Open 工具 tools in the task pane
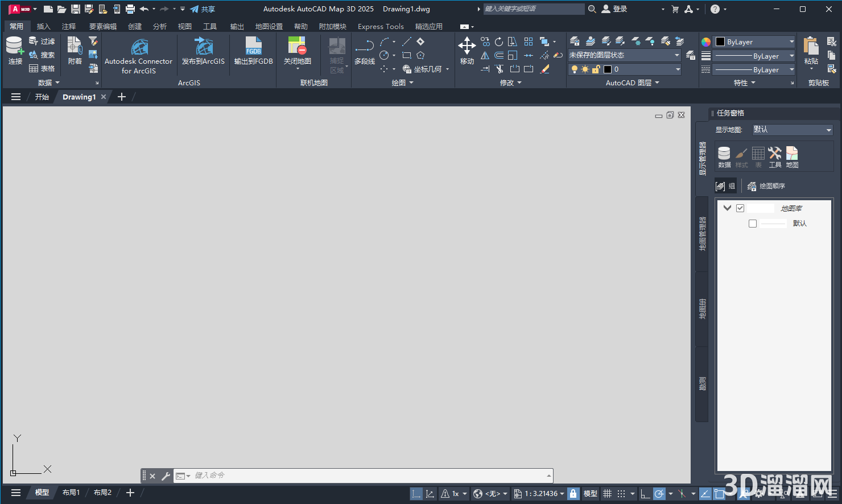 (775, 158)
